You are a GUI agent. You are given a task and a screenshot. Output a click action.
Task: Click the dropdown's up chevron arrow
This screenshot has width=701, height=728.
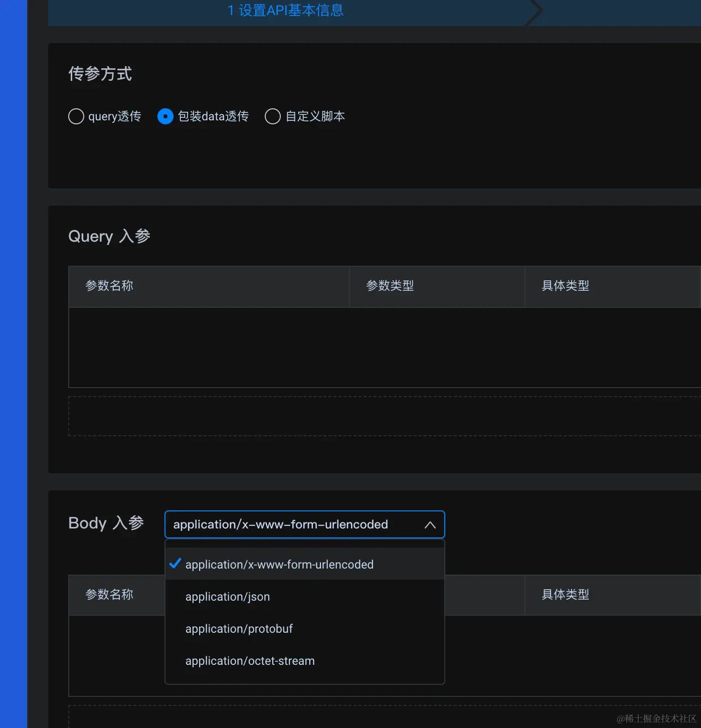tap(430, 525)
